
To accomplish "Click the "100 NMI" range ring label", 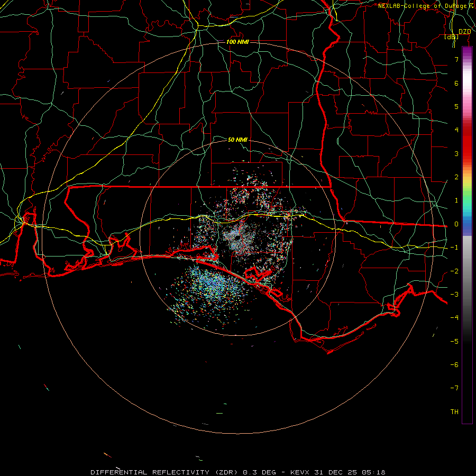I will (237, 42).
